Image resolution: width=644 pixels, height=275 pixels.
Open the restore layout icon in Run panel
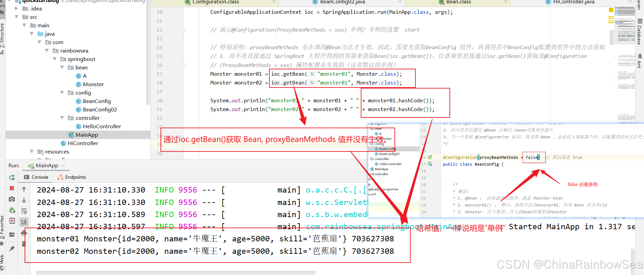[x=12, y=235]
